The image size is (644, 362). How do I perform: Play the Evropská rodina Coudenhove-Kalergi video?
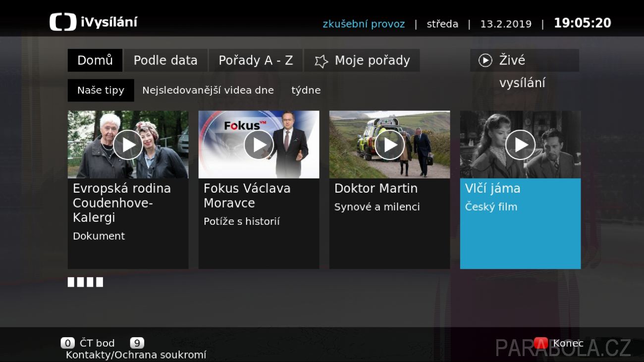point(128,145)
